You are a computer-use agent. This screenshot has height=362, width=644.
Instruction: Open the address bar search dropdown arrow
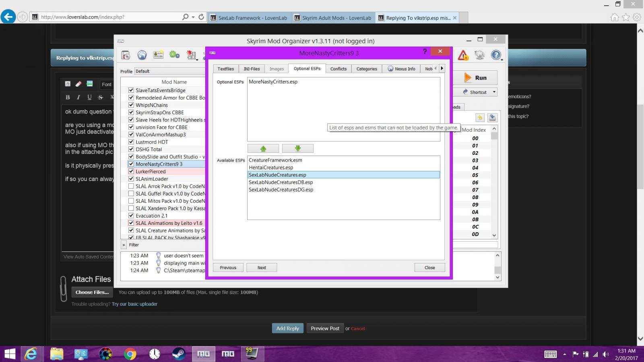click(193, 17)
